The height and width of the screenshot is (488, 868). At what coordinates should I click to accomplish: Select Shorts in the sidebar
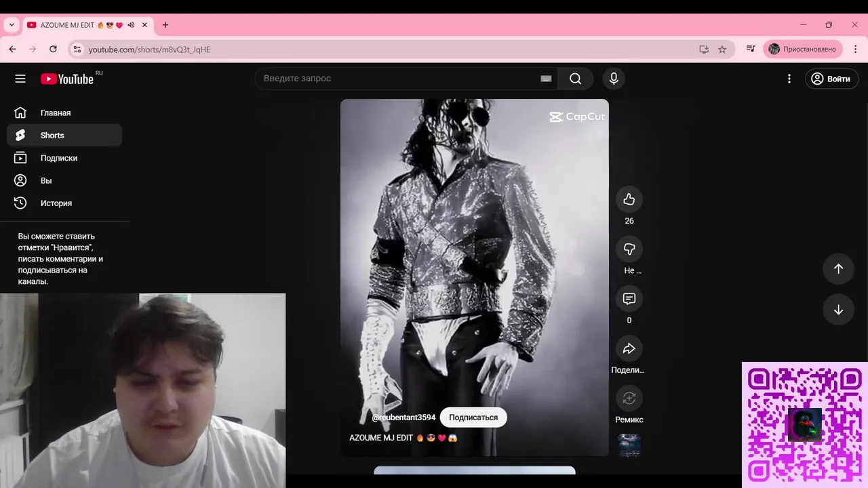pos(64,135)
